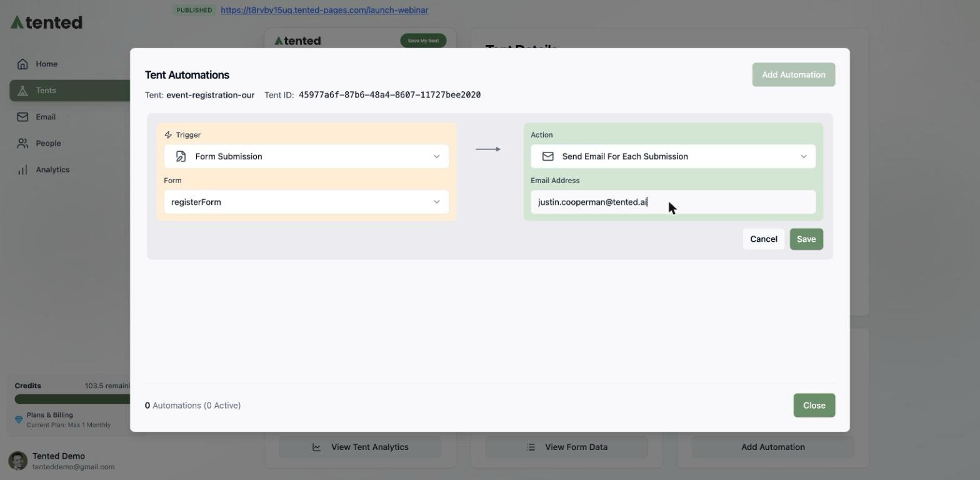Viewport: 980px width, 480px height.
Task: Click the Current Plan: Max 1 Monthly text
Action: click(x=69, y=425)
